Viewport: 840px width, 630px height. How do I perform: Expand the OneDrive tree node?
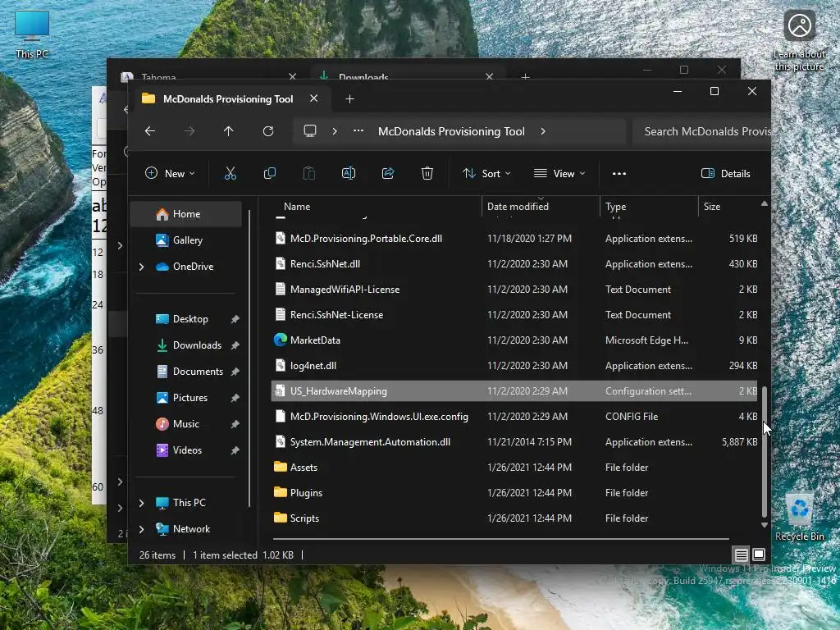click(x=141, y=267)
